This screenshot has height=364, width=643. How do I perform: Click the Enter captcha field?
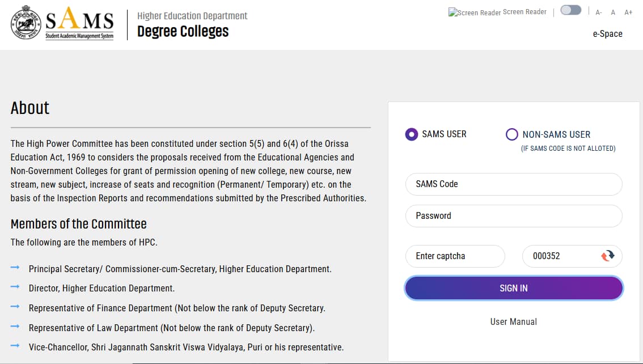click(455, 256)
